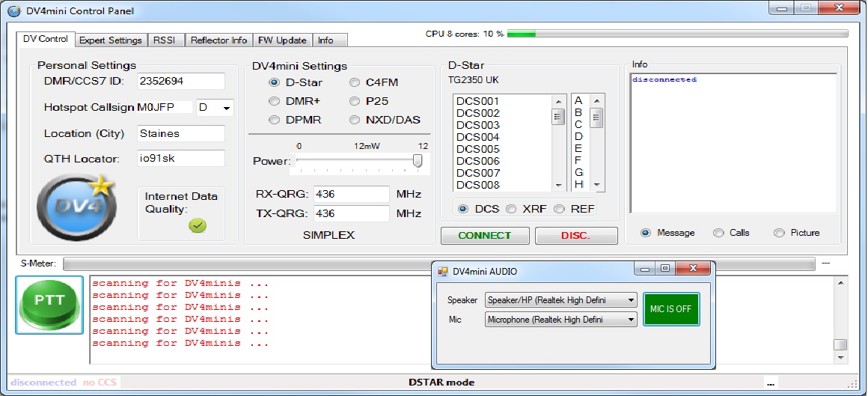The height and width of the screenshot is (396, 868).
Task: Open the FW Update tab
Action: pos(283,40)
